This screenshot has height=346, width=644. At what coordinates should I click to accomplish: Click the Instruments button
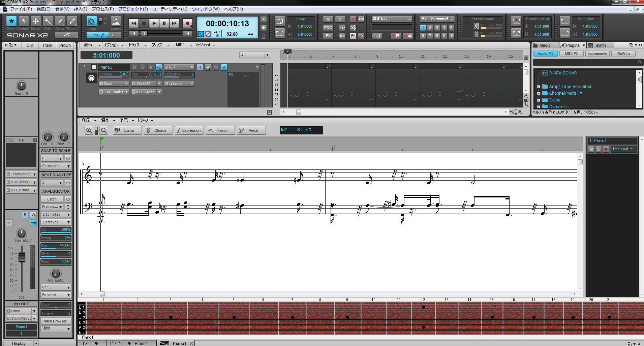[597, 54]
